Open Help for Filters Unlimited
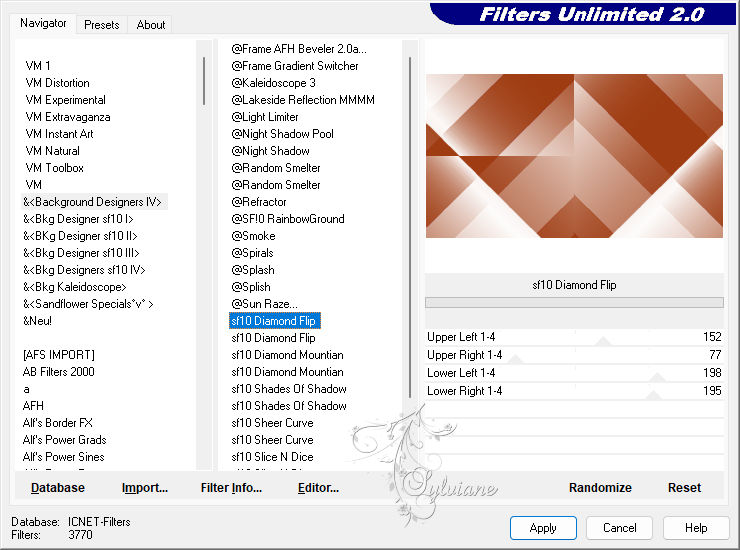Screen dimensions: 740x550 point(696,527)
